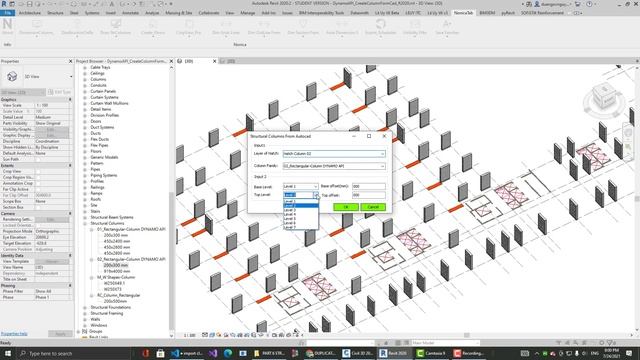This screenshot has width=640, height=360.
Task: Open the Layer of Hatch dropdown
Action: pos(334,154)
